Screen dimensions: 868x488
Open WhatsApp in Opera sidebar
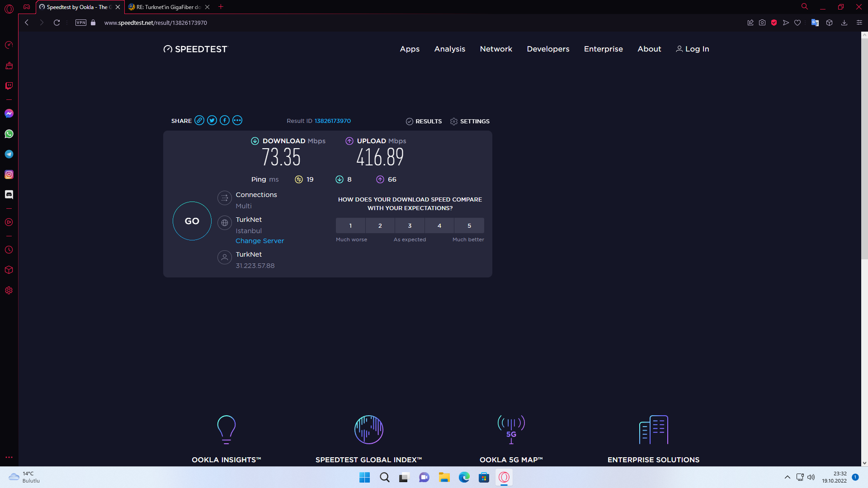pyautogui.click(x=9, y=134)
